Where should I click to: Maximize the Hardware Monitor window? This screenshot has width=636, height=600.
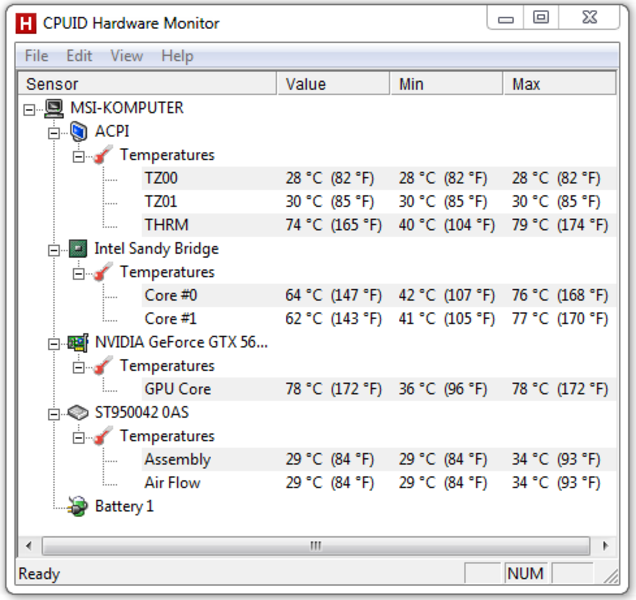[541, 18]
